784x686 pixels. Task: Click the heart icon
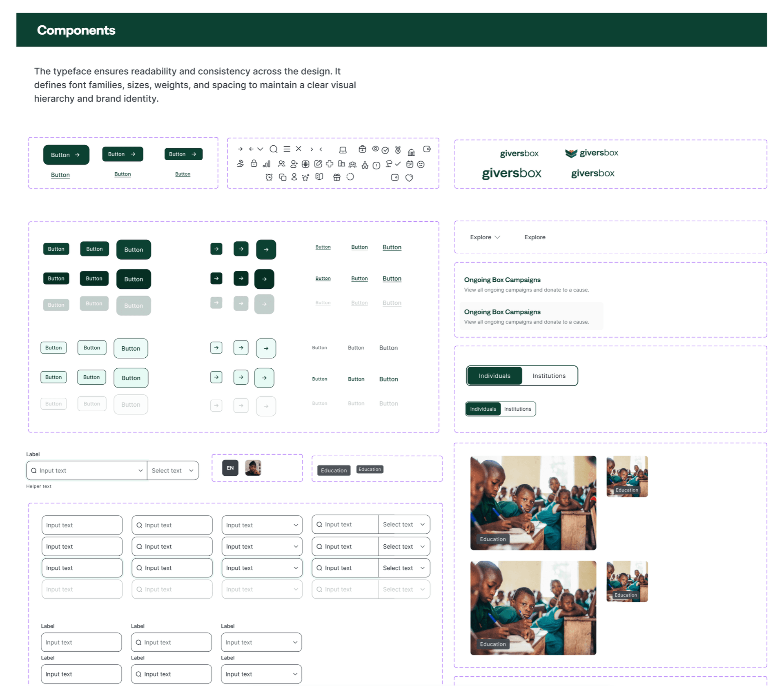coord(409,178)
